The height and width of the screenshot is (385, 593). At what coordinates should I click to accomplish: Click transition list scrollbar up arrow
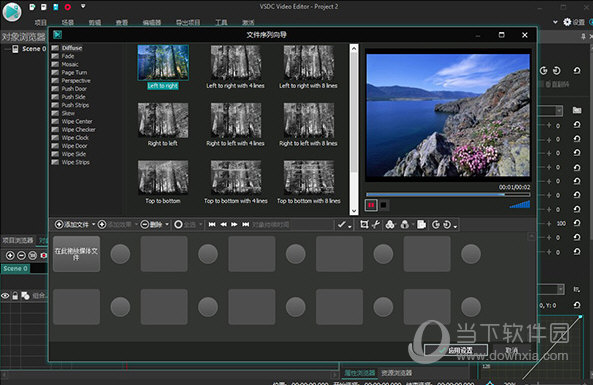pos(354,48)
